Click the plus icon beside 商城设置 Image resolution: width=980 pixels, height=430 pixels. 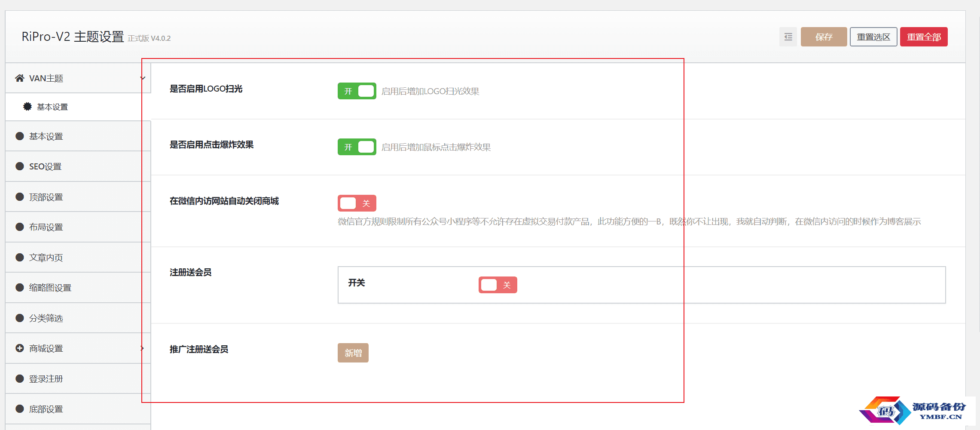pyautogui.click(x=20, y=348)
